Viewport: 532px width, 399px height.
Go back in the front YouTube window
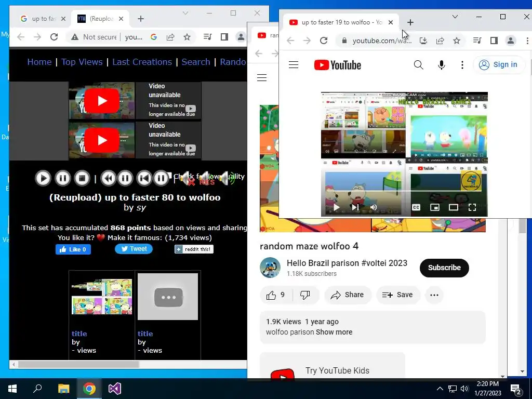(290, 41)
